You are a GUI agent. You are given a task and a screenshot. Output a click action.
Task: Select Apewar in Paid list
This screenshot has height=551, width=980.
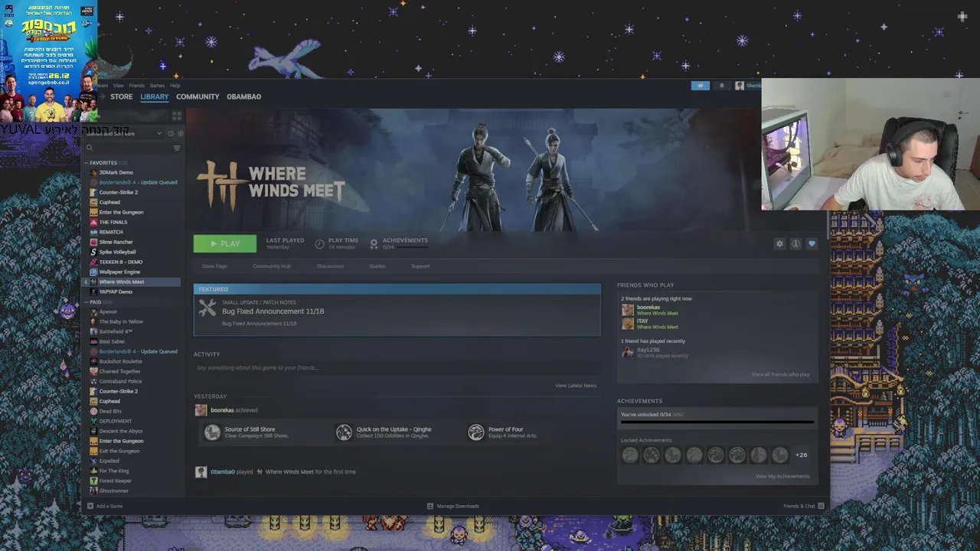click(108, 311)
